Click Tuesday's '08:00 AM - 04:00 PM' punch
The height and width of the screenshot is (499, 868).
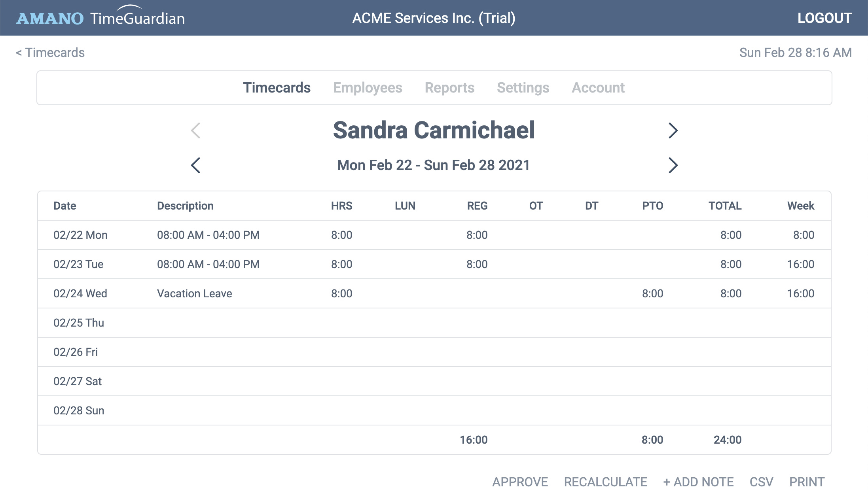click(x=208, y=264)
